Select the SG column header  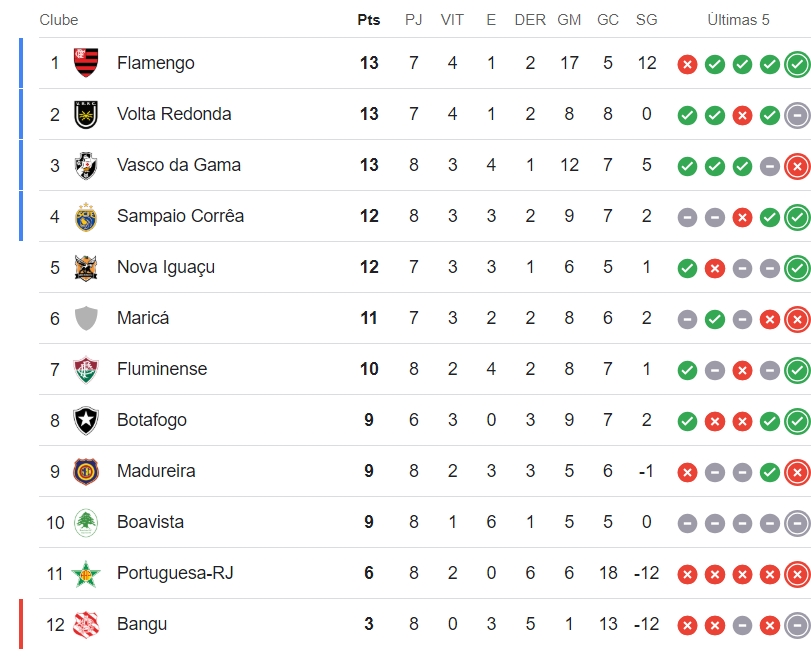pyautogui.click(x=647, y=20)
